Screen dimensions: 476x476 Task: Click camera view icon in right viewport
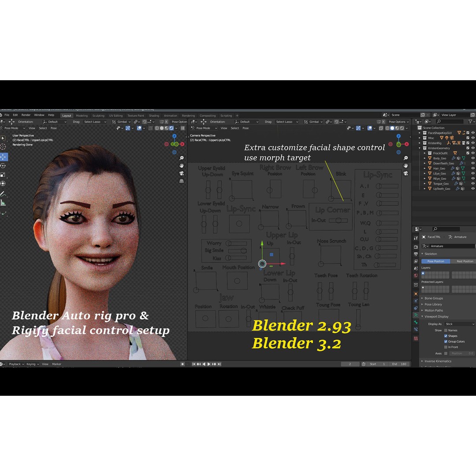point(405,173)
